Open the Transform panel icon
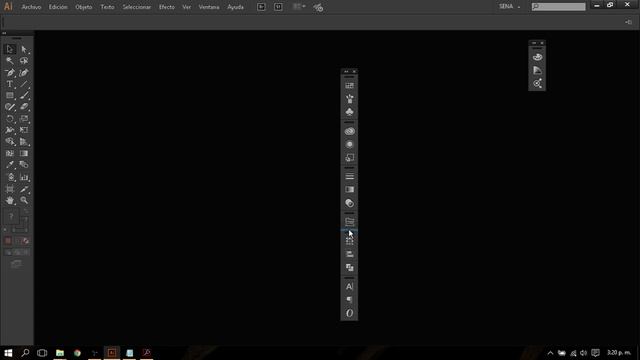This screenshot has width=640, height=360. click(x=349, y=241)
